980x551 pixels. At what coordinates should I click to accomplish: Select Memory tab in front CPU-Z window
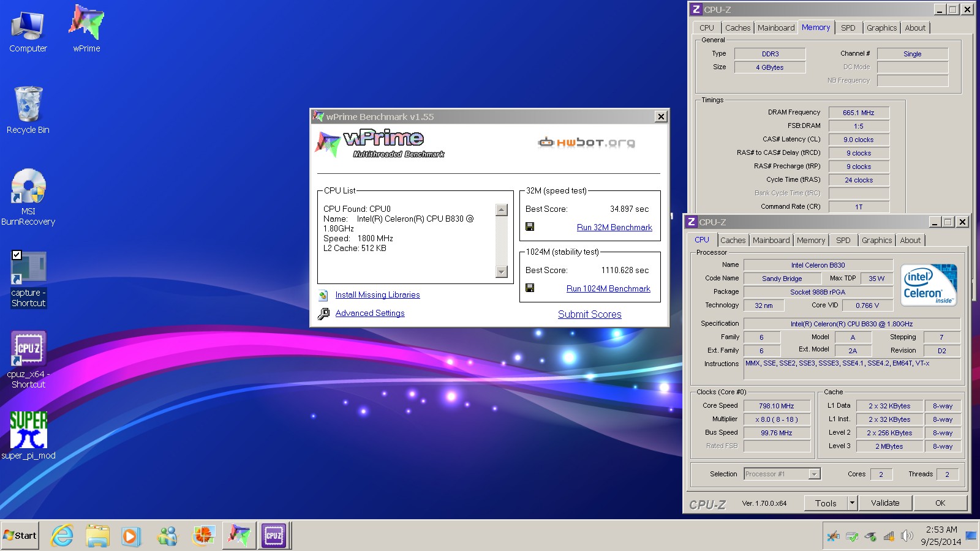(811, 240)
